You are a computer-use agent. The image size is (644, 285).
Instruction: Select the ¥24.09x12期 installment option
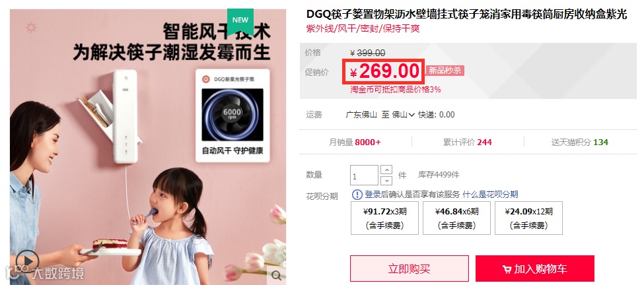(528, 218)
